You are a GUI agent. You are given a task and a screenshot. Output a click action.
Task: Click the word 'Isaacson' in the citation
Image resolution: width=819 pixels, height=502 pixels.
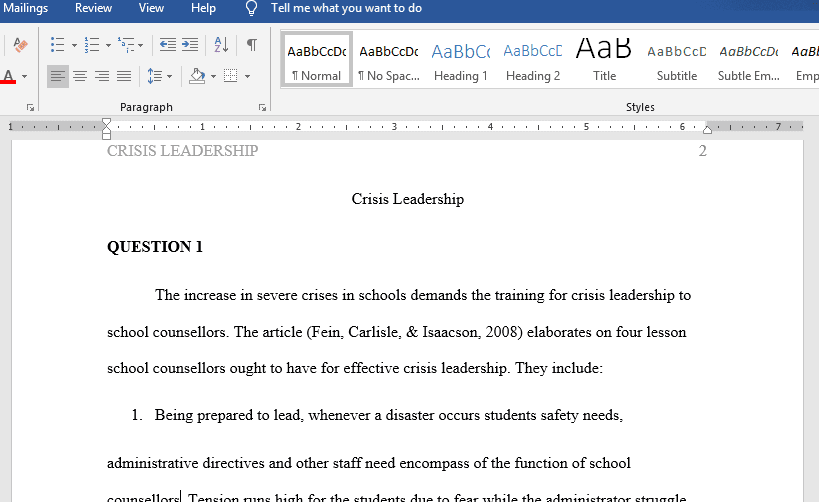[451, 332]
